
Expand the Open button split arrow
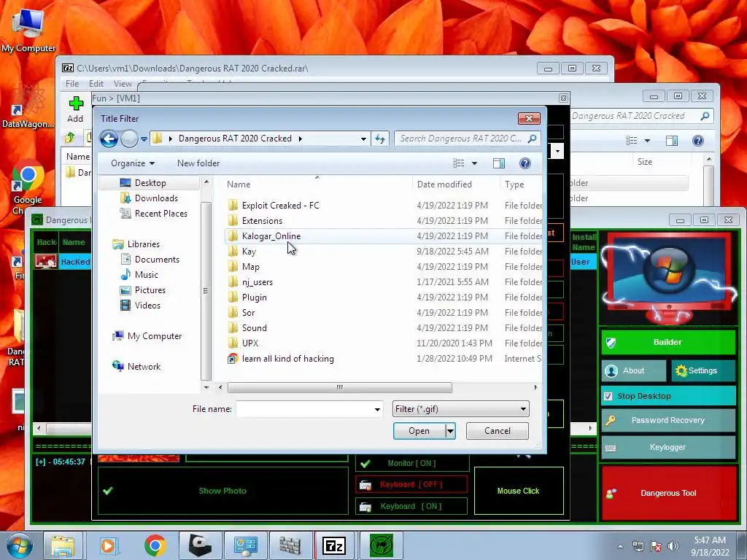pos(450,431)
